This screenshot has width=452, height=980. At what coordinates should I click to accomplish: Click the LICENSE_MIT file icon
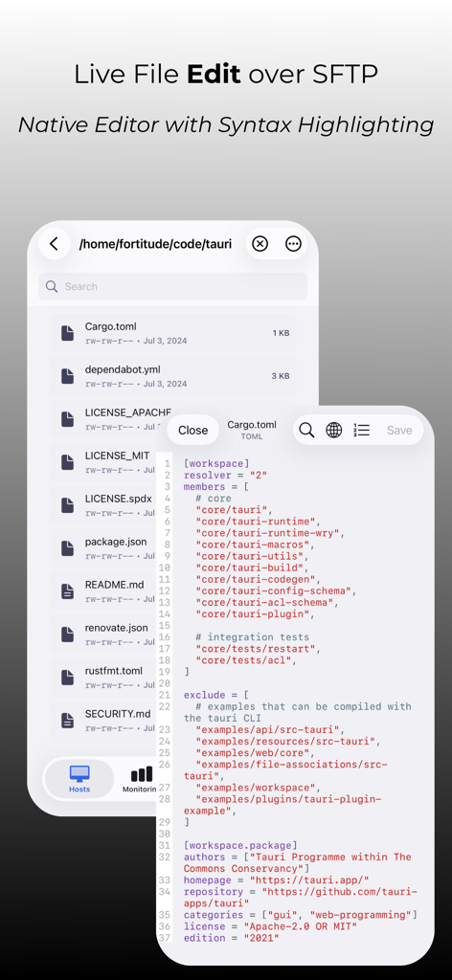point(68,462)
